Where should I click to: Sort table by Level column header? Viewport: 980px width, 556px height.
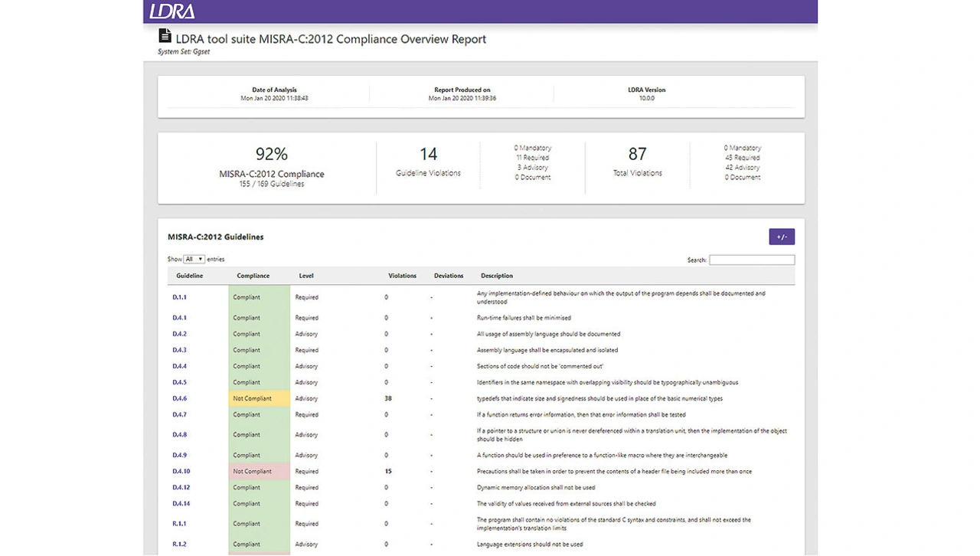click(x=306, y=276)
